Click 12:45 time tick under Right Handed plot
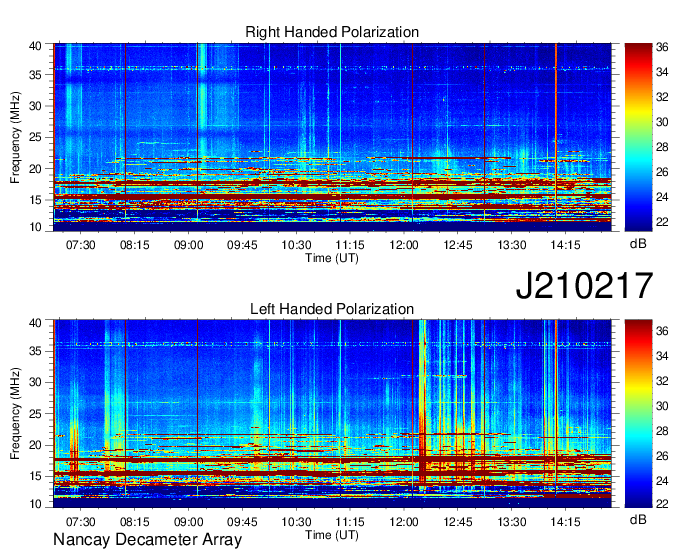 click(x=458, y=245)
